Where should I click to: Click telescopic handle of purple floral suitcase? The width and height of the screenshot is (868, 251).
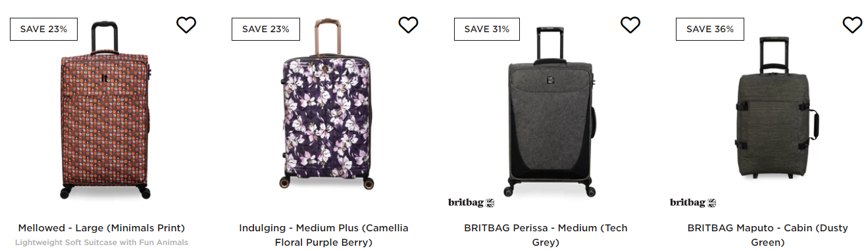[x=327, y=37]
